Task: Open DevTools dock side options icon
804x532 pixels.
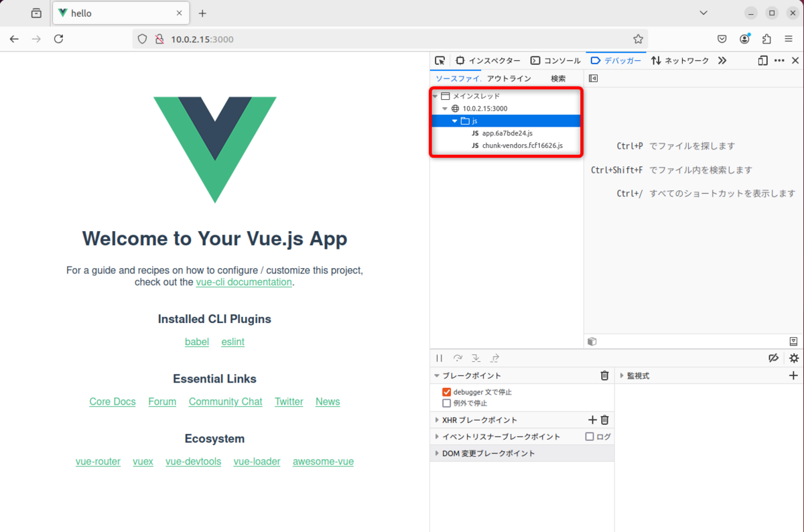Action: 762,60
